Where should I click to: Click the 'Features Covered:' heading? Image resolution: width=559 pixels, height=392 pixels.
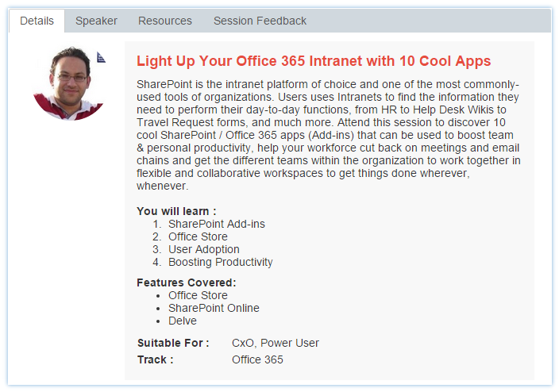187,282
